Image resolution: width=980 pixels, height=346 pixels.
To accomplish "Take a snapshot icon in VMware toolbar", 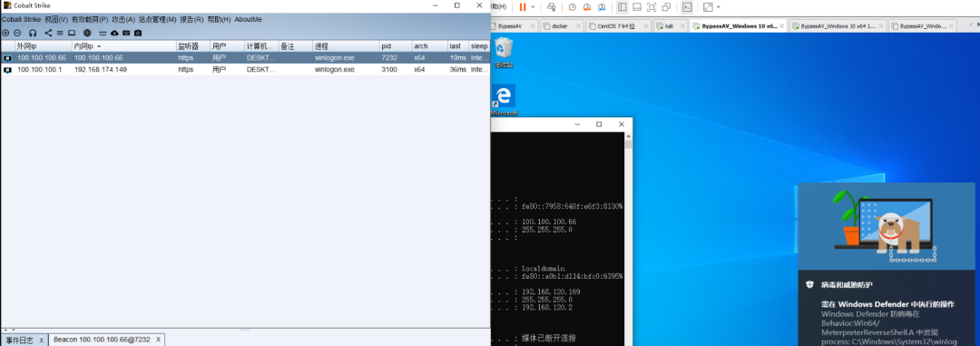I will tap(572, 7).
